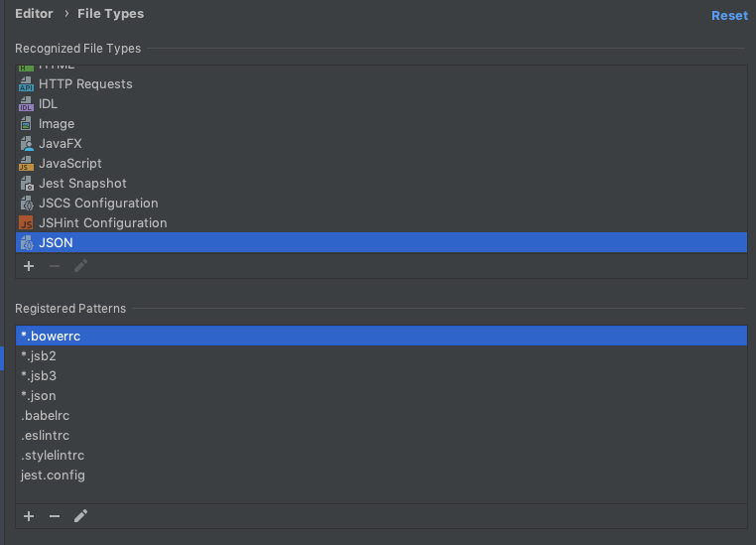Select the .eslintrc pattern
The height and width of the screenshot is (545, 756).
[x=381, y=436]
